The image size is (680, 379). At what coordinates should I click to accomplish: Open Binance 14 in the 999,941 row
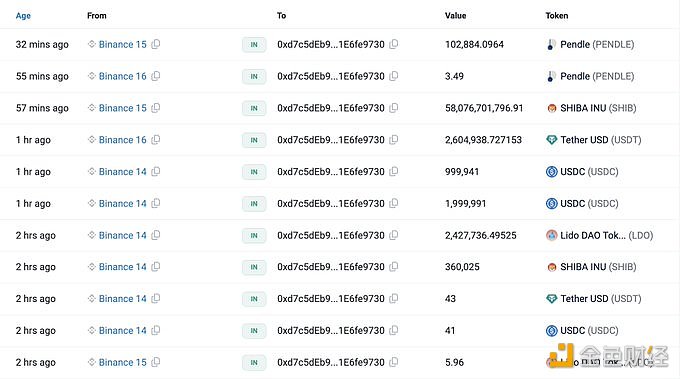point(123,171)
